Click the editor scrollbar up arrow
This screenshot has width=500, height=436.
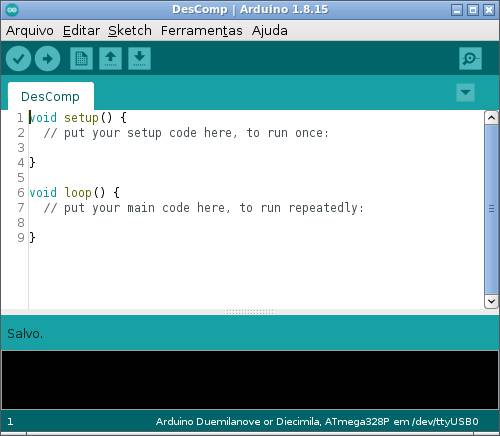[x=491, y=118]
